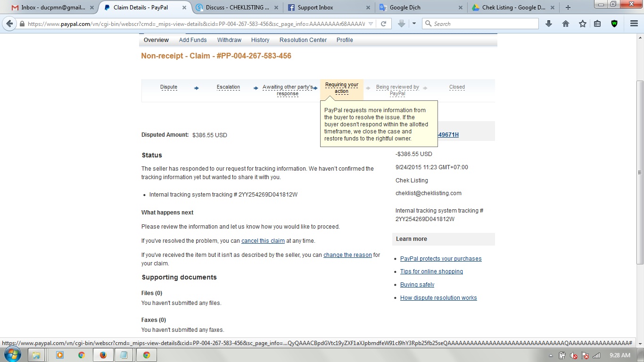644x362 pixels.
Task: Click Being reviewed by PayPal step
Action: pyautogui.click(x=397, y=90)
